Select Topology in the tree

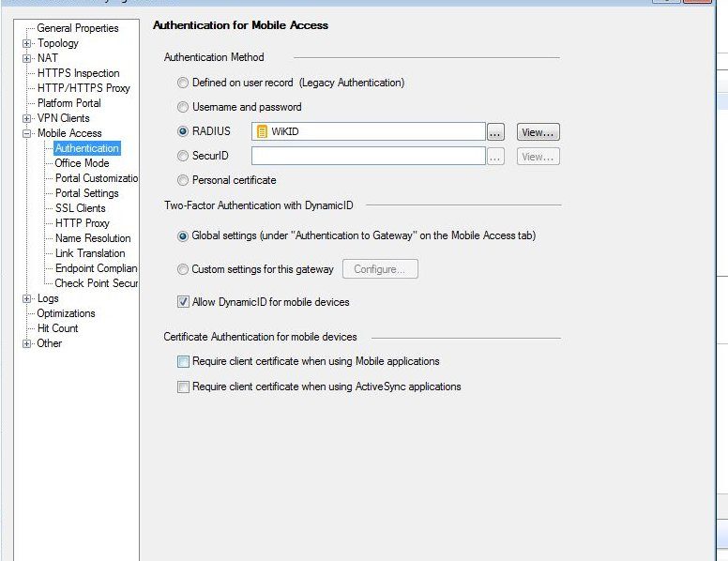click(58, 43)
